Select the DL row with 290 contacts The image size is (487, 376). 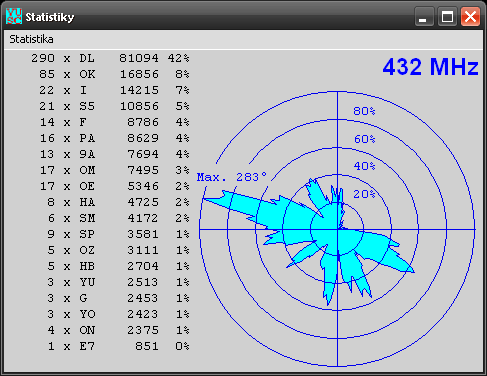[110, 58]
